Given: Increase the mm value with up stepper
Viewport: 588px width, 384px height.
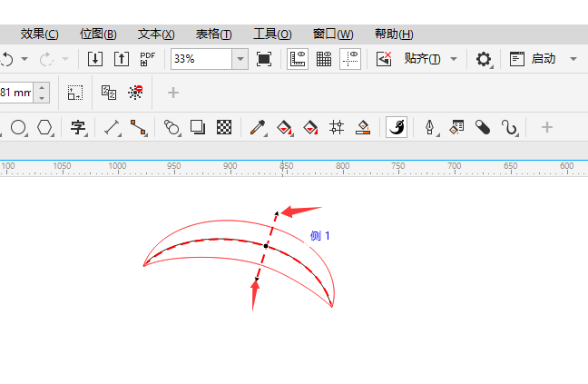Looking at the screenshot, I should [42, 88].
